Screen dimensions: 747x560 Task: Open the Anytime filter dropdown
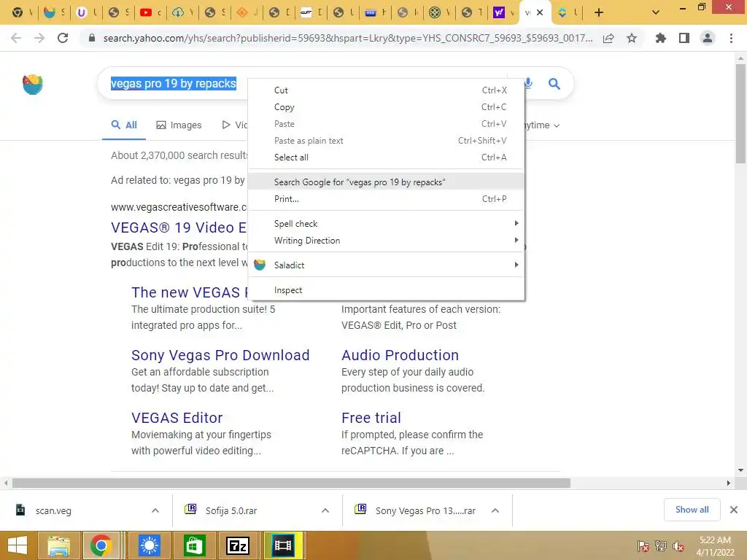[x=543, y=125]
